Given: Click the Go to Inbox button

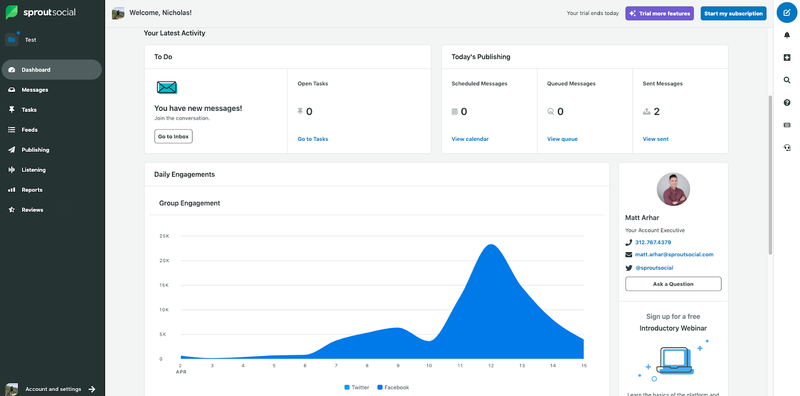Looking at the screenshot, I should (x=173, y=136).
